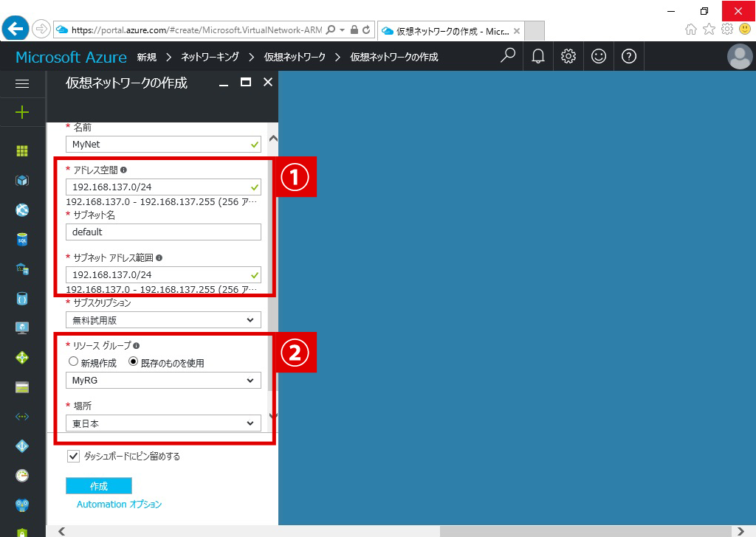The image size is (756, 537).
Task: Click the blade scrollbar up arrow
Action: (x=273, y=139)
